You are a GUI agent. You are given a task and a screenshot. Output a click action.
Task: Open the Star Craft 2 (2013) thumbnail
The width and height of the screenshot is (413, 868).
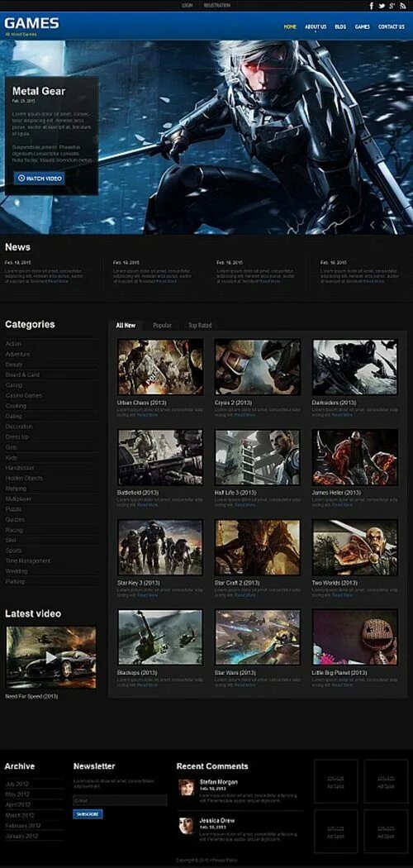point(258,547)
